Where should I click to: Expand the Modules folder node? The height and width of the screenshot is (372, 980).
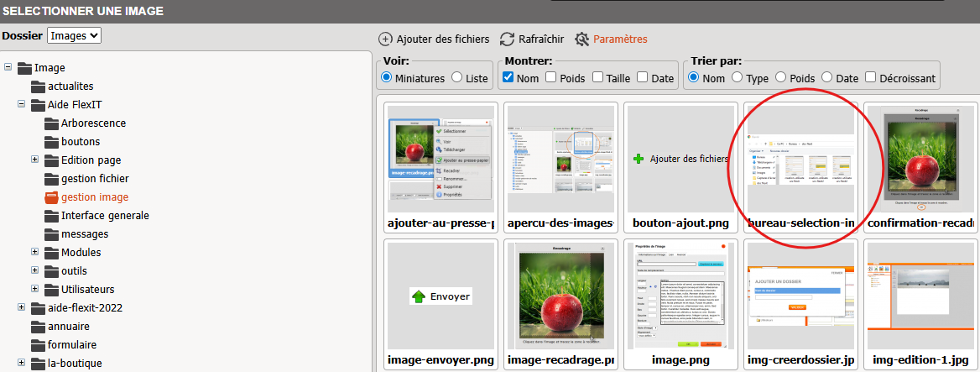click(x=35, y=253)
